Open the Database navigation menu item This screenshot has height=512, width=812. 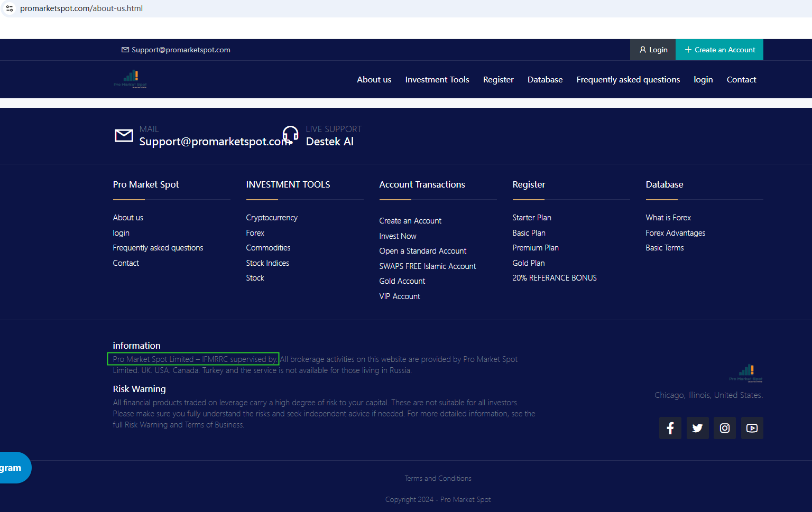[x=545, y=80]
